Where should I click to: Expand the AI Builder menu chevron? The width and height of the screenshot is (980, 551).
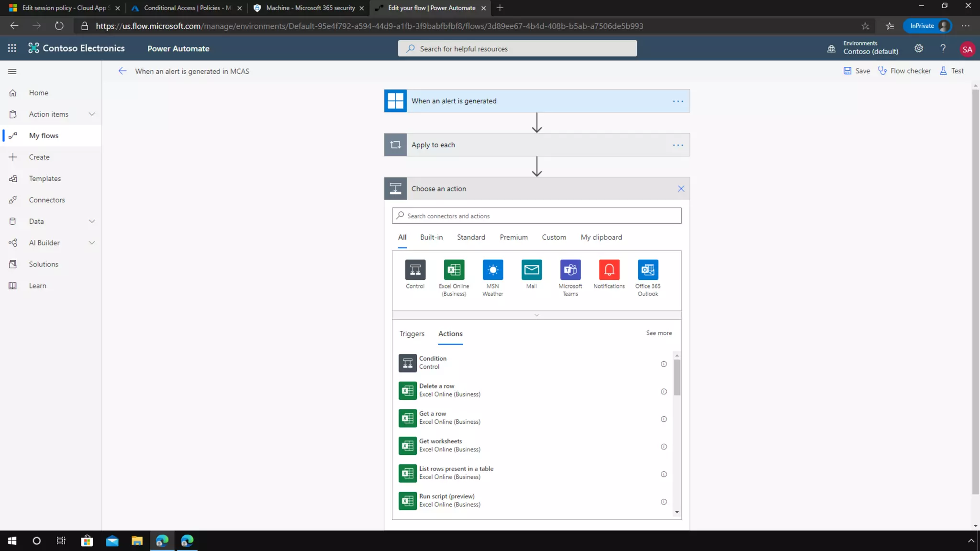click(92, 242)
